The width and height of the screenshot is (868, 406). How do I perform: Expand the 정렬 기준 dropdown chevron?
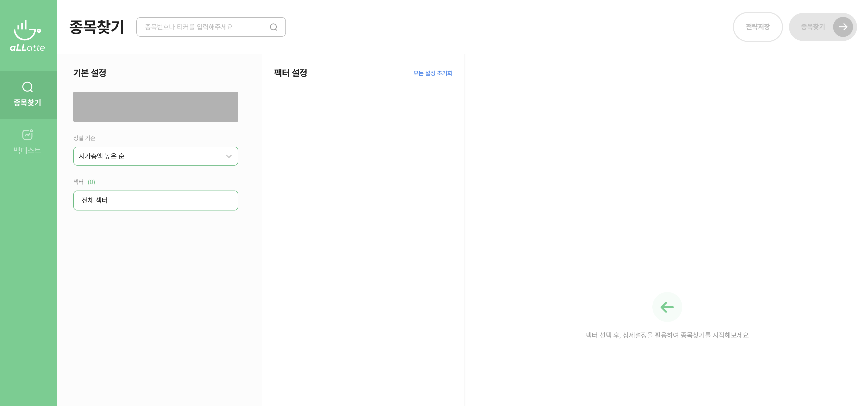[x=229, y=156]
